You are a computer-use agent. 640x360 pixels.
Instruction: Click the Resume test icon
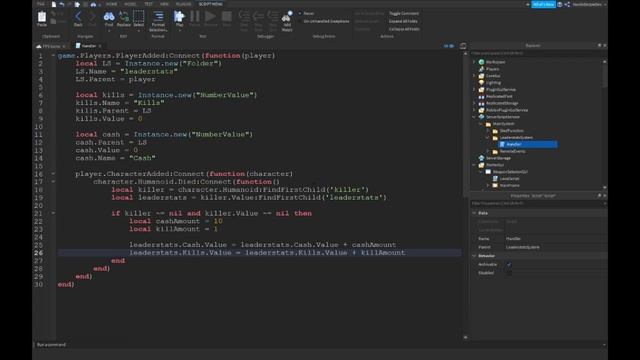pyautogui.click(x=210, y=16)
